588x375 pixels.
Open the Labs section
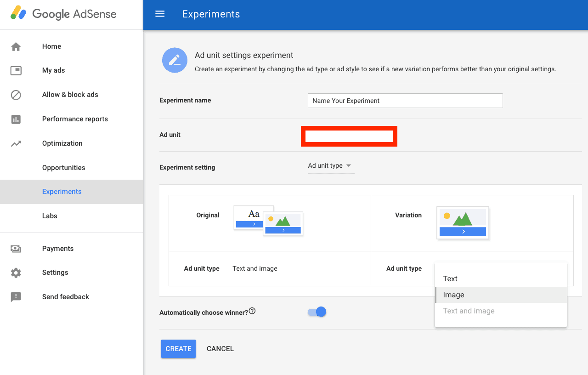click(50, 216)
